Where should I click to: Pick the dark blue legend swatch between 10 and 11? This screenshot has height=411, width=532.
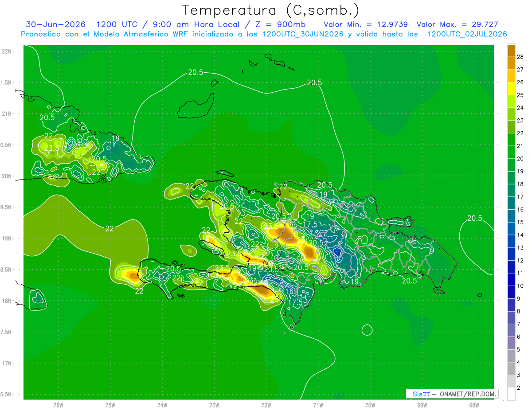click(x=511, y=280)
